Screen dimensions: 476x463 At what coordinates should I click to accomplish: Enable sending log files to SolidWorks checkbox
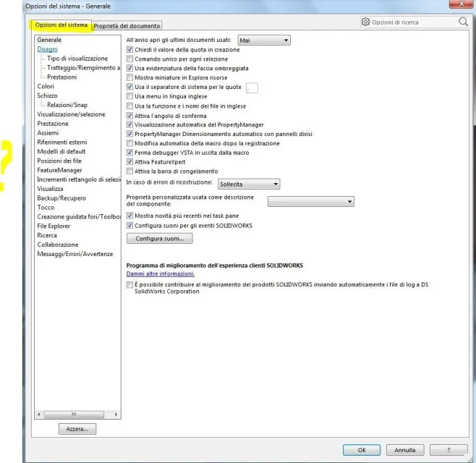pyautogui.click(x=129, y=284)
